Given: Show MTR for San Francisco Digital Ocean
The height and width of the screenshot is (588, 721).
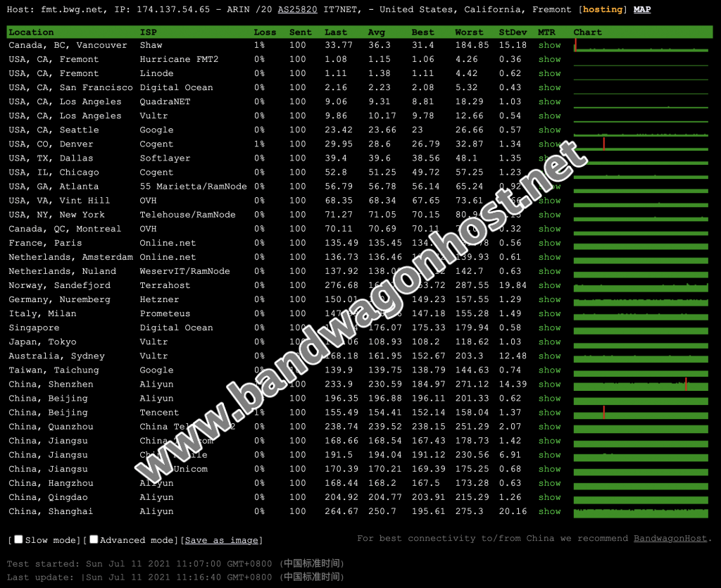Looking at the screenshot, I should (x=549, y=87).
